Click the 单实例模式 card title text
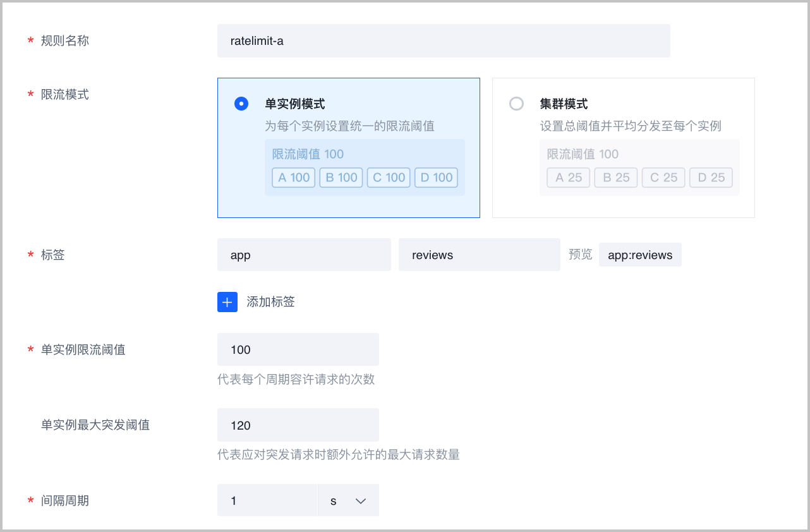The height and width of the screenshot is (532, 810). 295,104
